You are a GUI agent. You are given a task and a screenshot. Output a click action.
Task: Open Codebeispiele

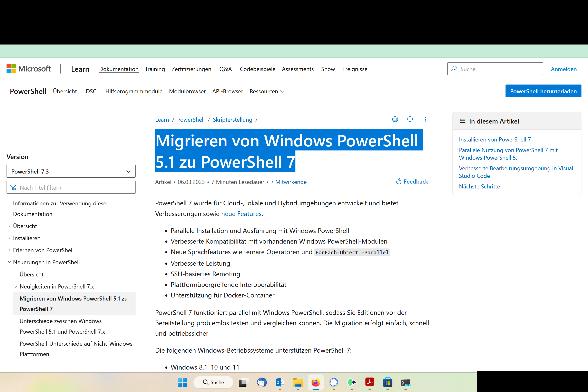point(257,69)
